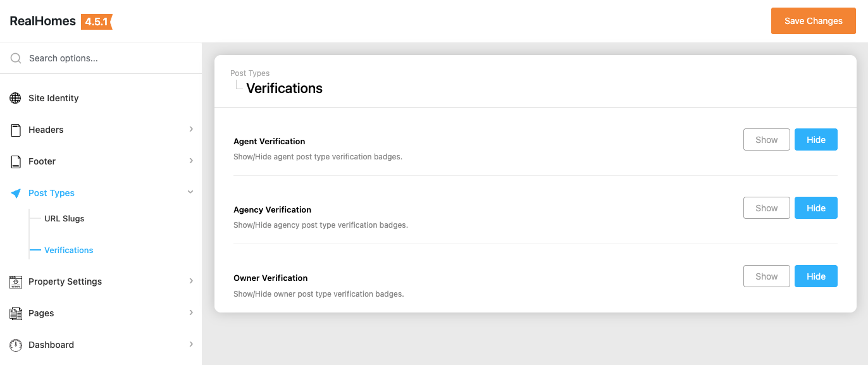Set Agent Verification to Show

click(x=766, y=140)
